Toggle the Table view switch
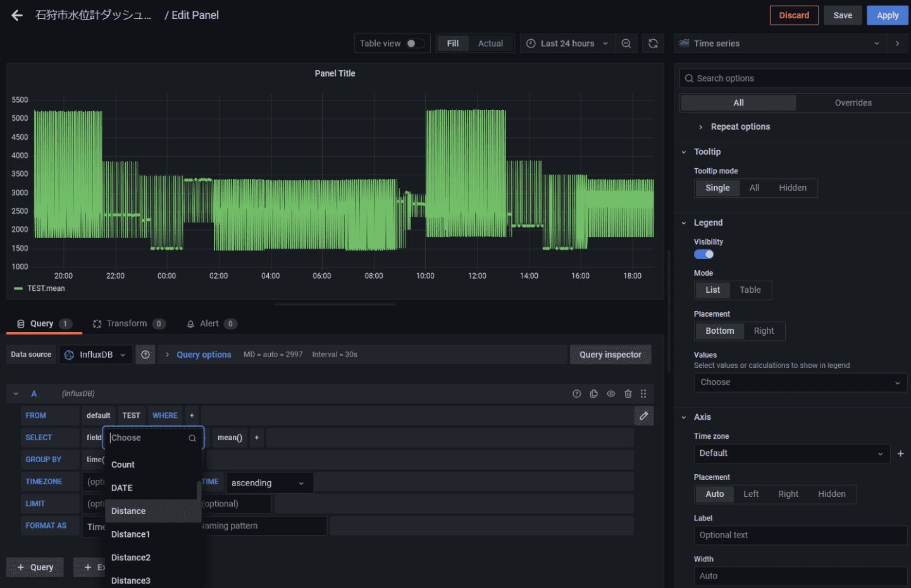Viewport: 911px width, 588px height. [415, 44]
